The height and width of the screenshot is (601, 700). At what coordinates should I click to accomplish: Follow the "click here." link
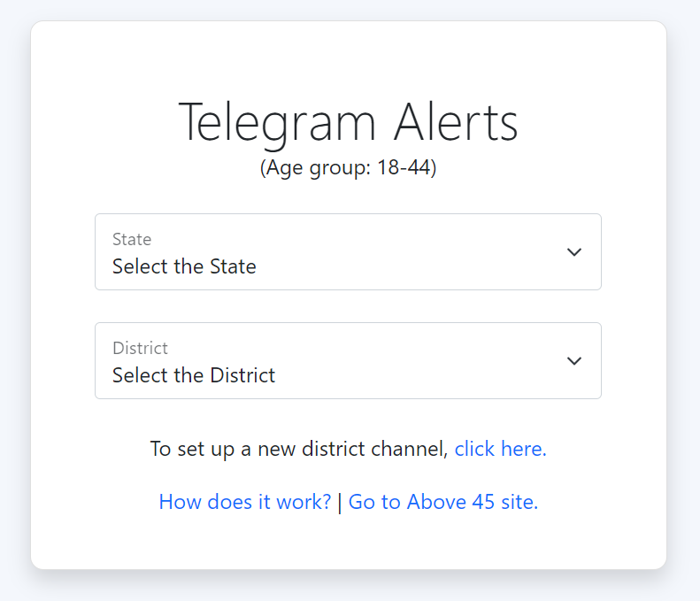[x=501, y=449]
